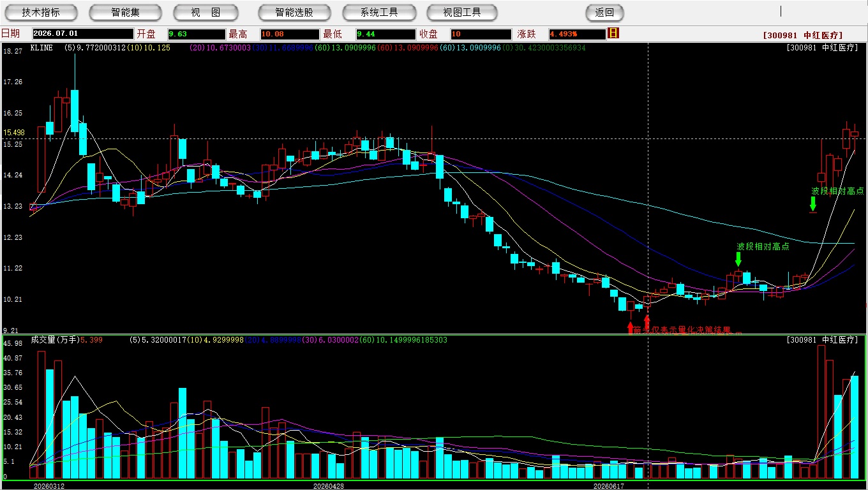The image size is (868, 490).
Task: Click the date field showing 2026.07.01
Action: (82, 34)
